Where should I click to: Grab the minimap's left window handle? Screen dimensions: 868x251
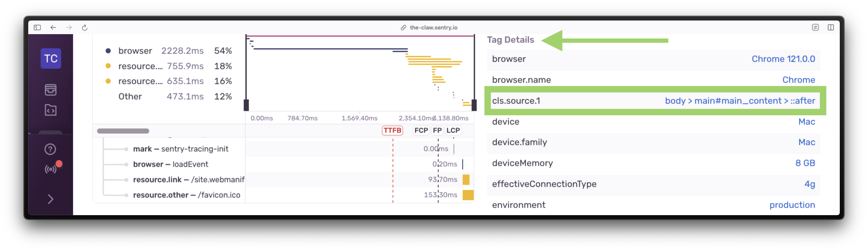pyautogui.click(x=246, y=105)
